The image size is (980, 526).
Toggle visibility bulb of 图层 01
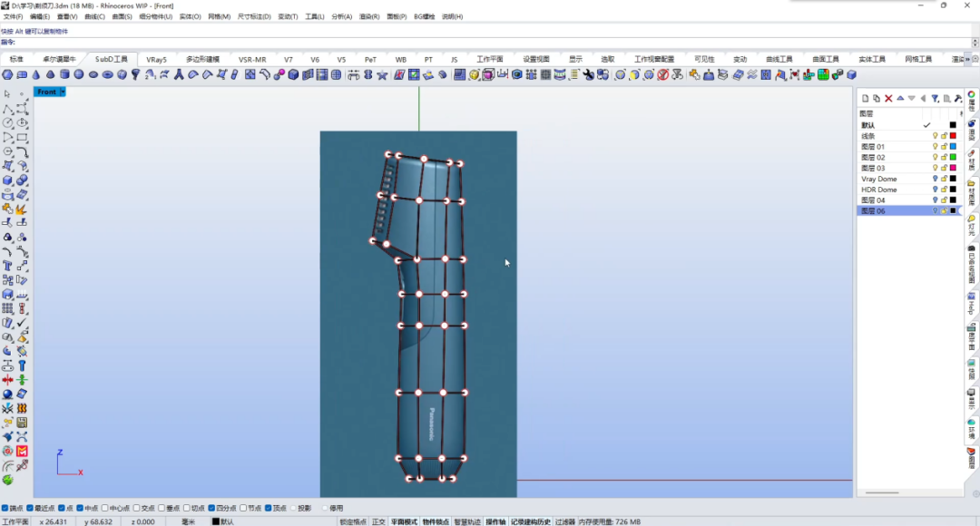pyautogui.click(x=935, y=147)
